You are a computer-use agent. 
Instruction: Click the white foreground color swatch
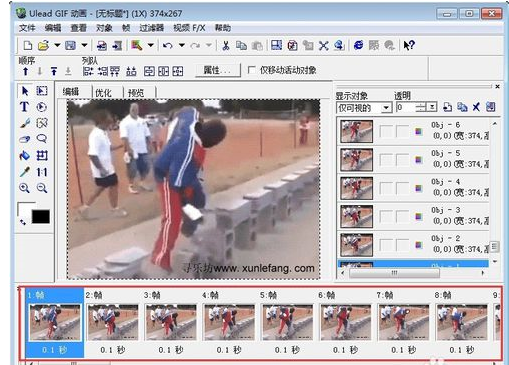coord(25,208)
